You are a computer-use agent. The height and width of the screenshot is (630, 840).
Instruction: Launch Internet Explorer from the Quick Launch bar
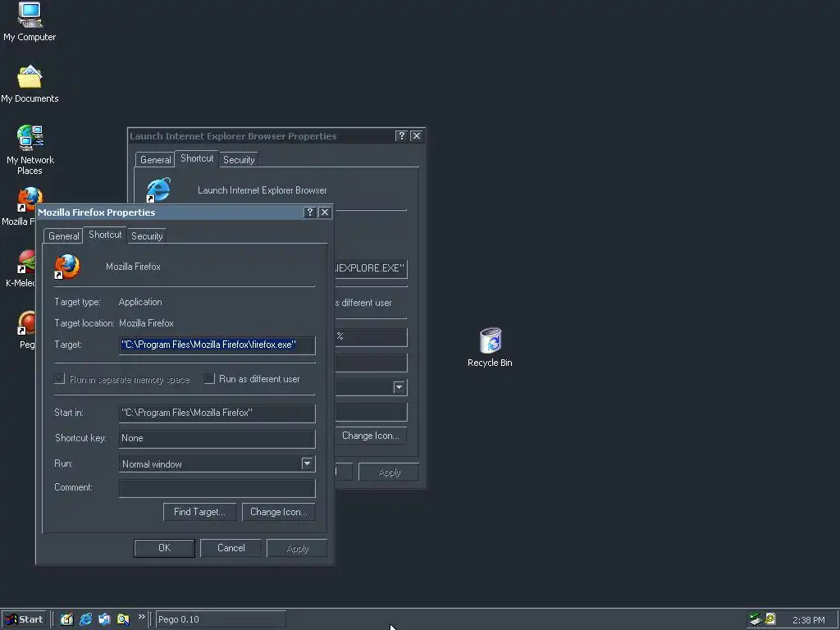coord(85,619)
